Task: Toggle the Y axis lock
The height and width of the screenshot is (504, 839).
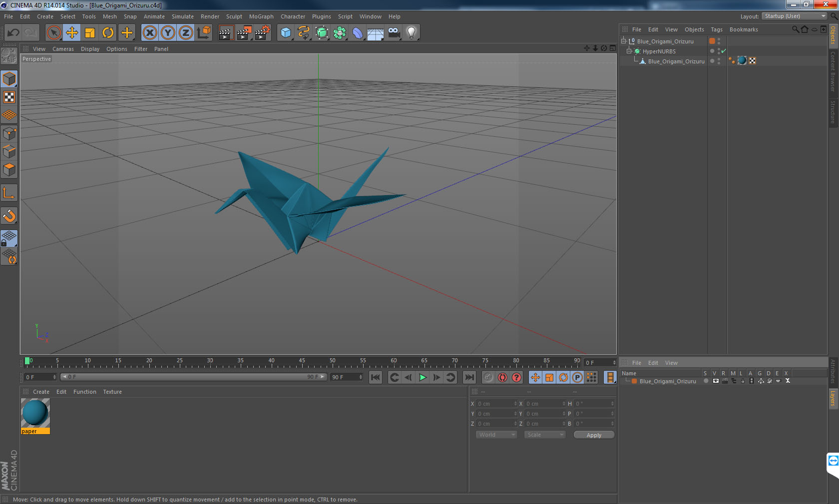Action: pos(168,33)
